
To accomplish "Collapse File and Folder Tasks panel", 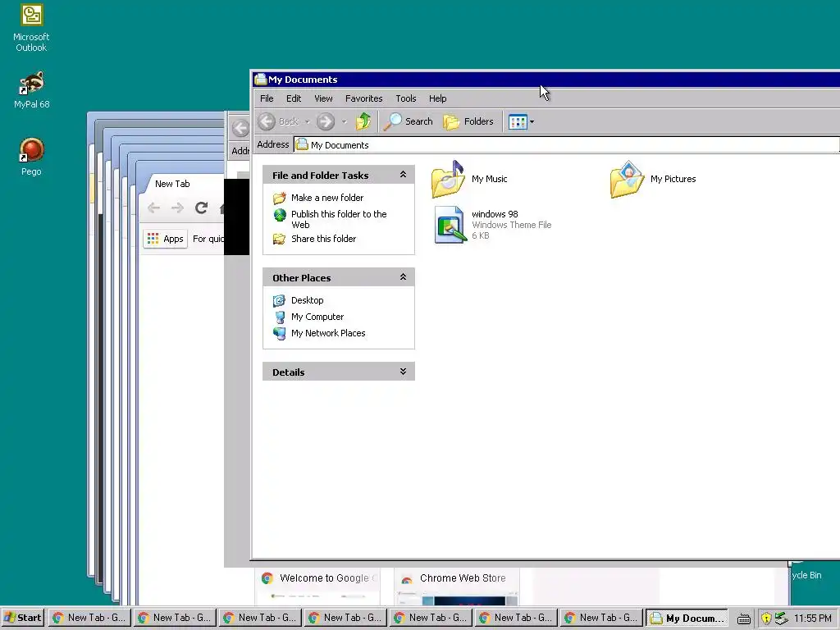I will coord(403,175).
